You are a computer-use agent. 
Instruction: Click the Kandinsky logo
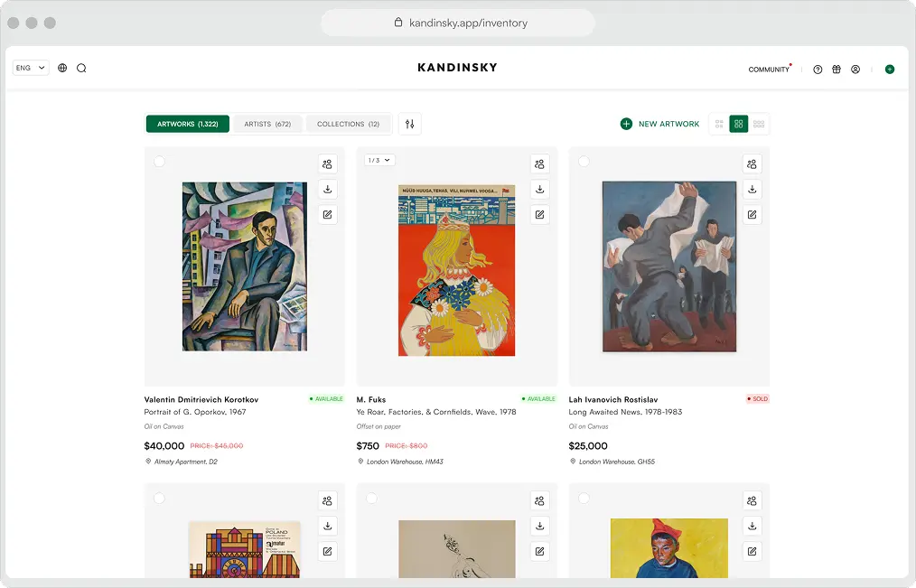(x=457, y=68)
